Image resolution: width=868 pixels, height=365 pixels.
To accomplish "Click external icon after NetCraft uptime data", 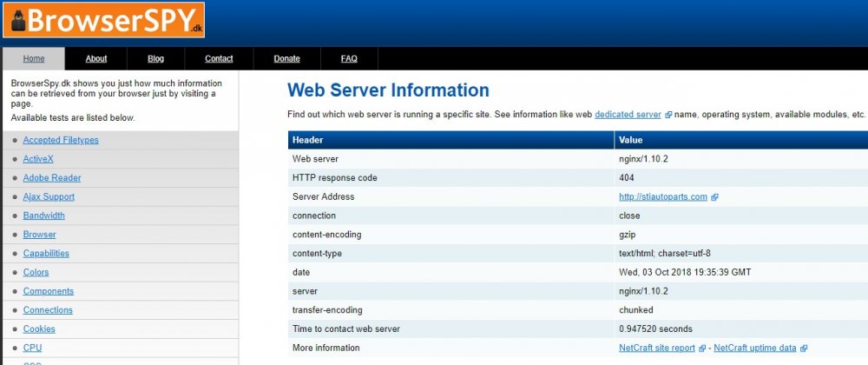I will (x=804, y=348).
